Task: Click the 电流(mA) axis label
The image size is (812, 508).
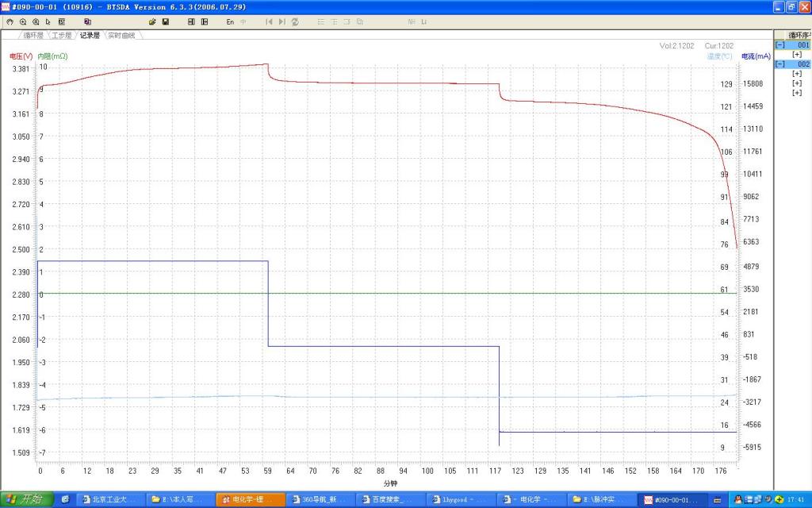Action: (756, 56)
